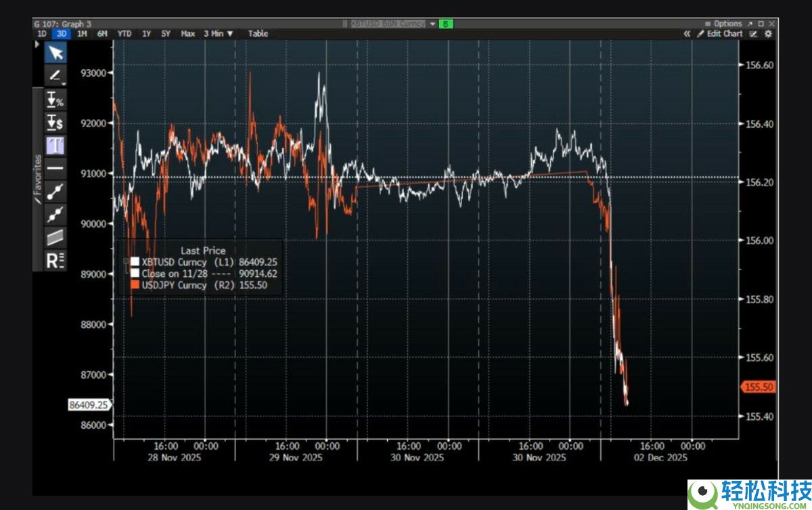
Task: Select the trend line tool
Action: coord(55,191)
